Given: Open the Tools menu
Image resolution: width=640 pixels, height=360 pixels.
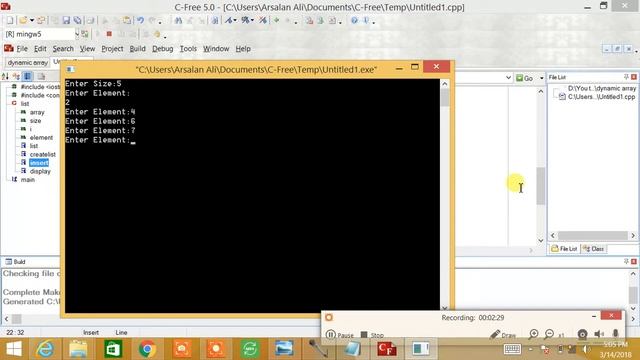Looking at the screenshot, I should pyautogui.click(x=188, y=49).
